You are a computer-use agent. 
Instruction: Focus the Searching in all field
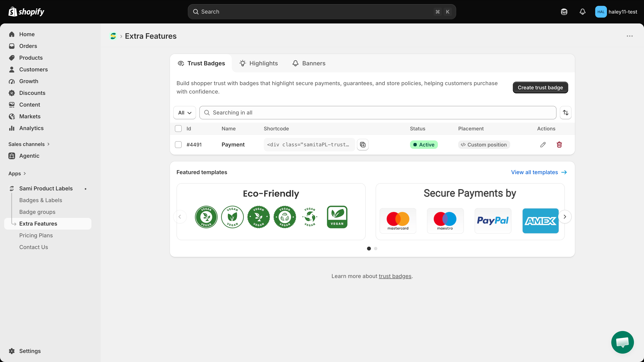(x=378, y=113)
